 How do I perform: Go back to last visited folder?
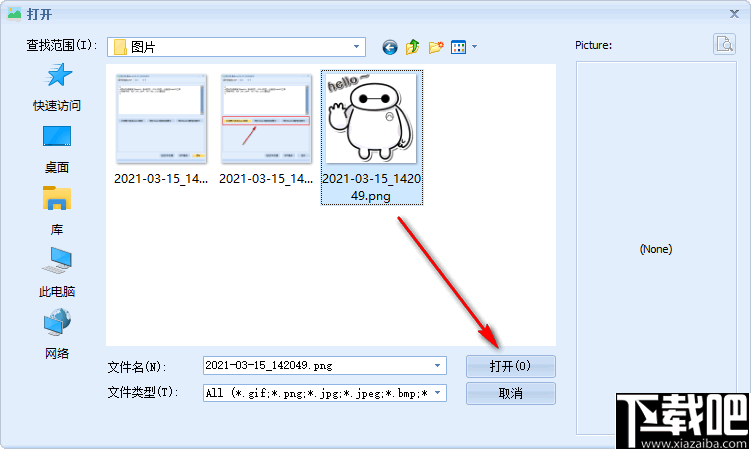tap(390, 47)
